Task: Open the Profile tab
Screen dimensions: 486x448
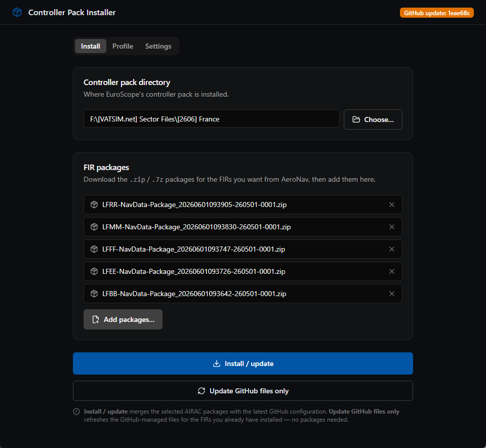Action: 123,46
